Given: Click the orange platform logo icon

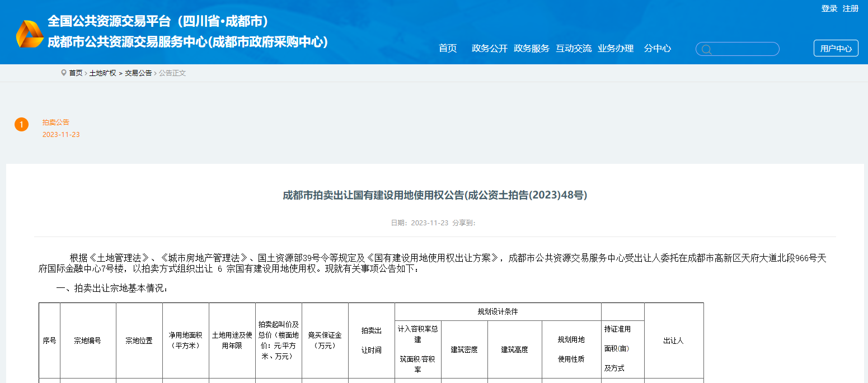Looking at the screenshot, I should [30, 34].
